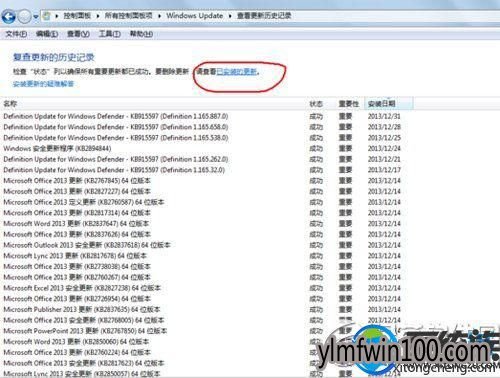Click 成功 status in the KB2894844 row

316,148
